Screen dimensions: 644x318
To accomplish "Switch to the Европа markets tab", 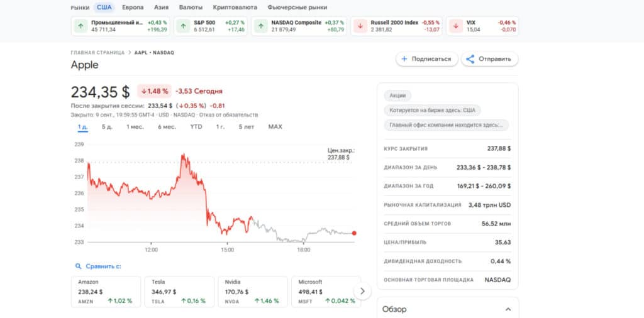I will [x=133, y=8].
